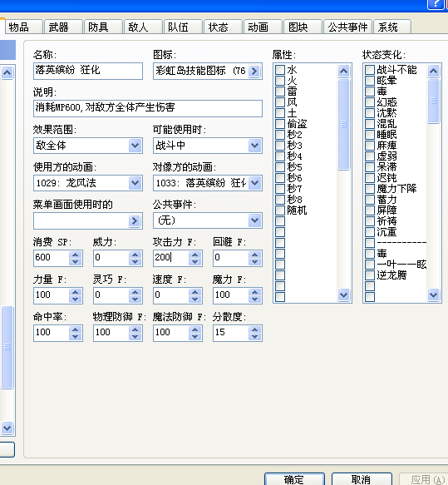448x485 pixels.
Task: Increase 力量 F value with up arrow
Action: click(x=76, y=292)
